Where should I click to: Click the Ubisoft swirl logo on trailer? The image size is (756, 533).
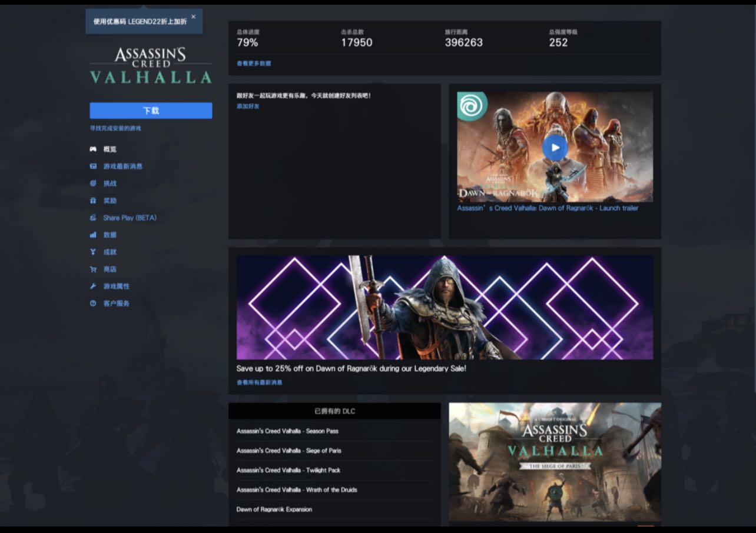tap(472, 107)
